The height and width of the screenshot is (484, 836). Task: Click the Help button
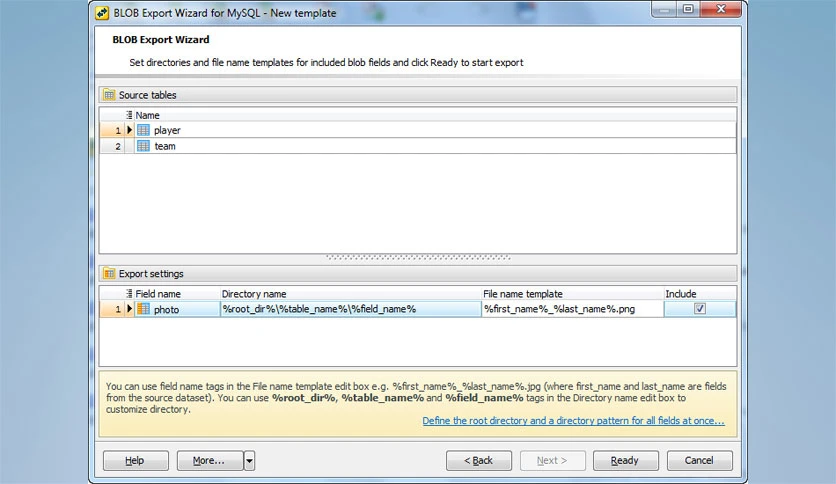point(135,461)
